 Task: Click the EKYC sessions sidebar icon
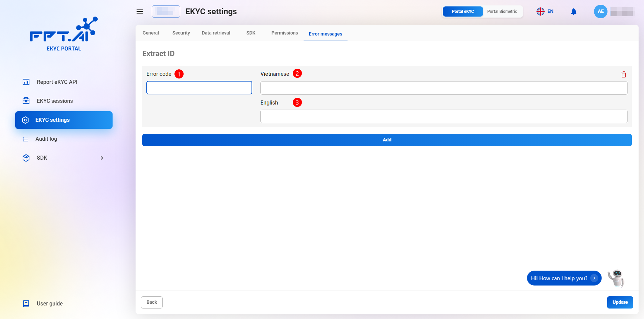coord(26,101)
